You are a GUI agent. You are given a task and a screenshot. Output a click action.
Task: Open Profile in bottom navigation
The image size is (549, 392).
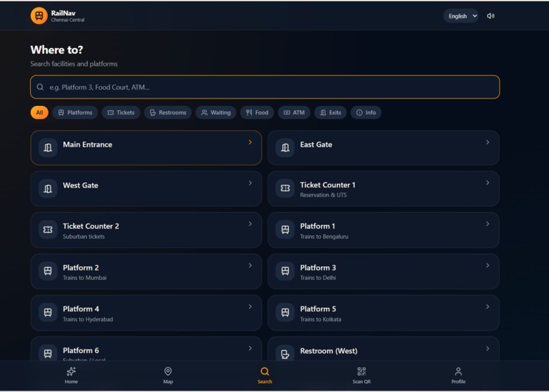point(459,376)
